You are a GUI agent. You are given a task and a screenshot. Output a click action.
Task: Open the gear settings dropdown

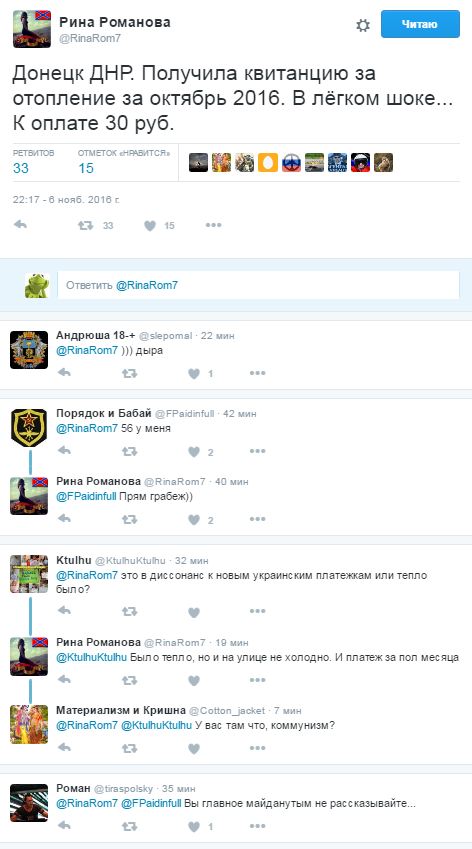[363, 25]
